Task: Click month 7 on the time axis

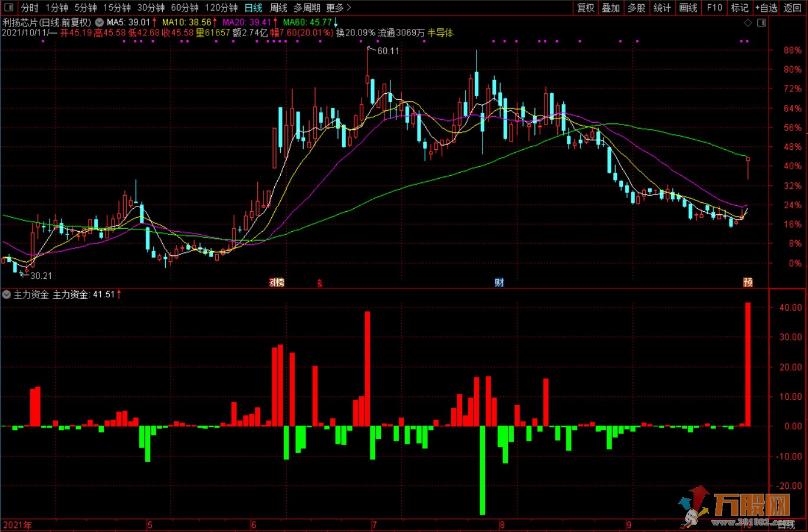Action: (x=374, y=525)
